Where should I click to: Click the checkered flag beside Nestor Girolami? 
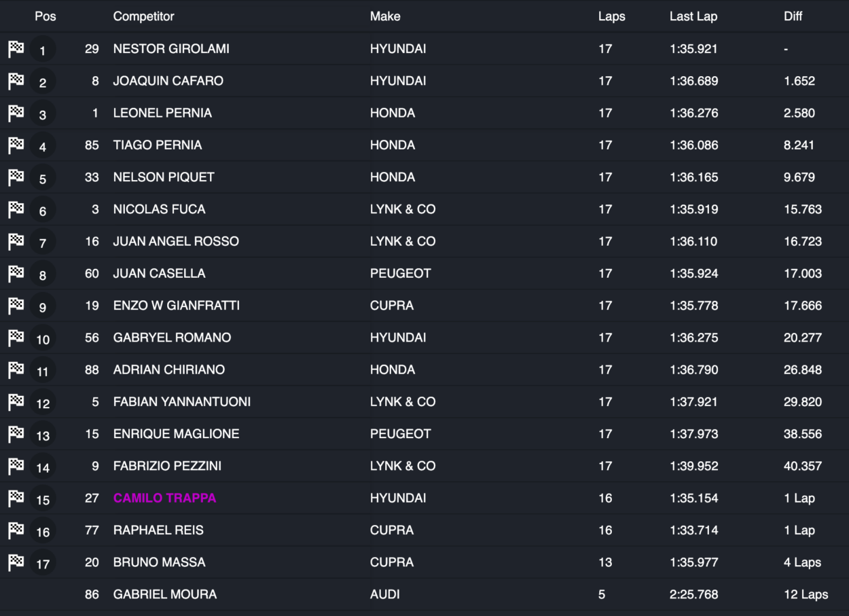(16, 49)
